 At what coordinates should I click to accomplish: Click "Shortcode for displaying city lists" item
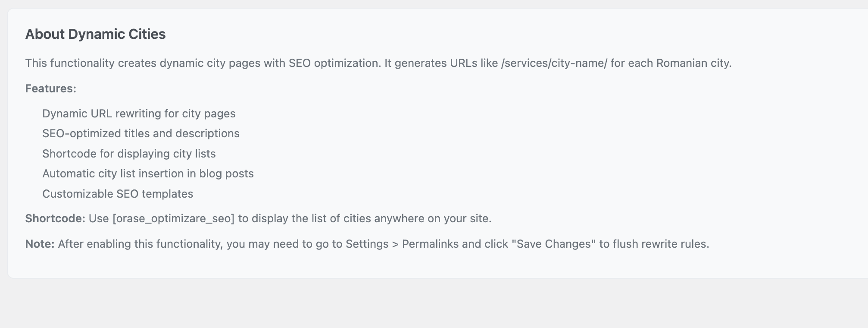click(x=129, y=154)
